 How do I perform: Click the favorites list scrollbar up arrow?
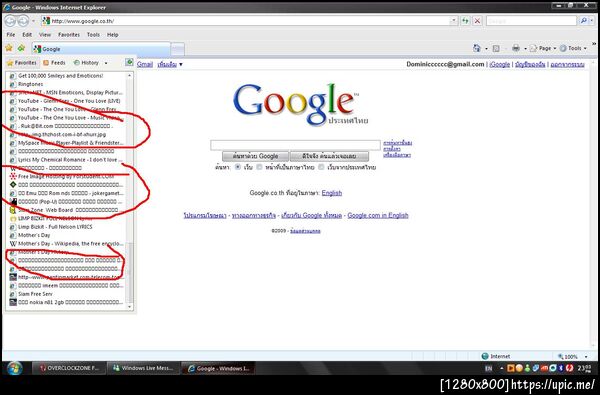click(129, 75)
